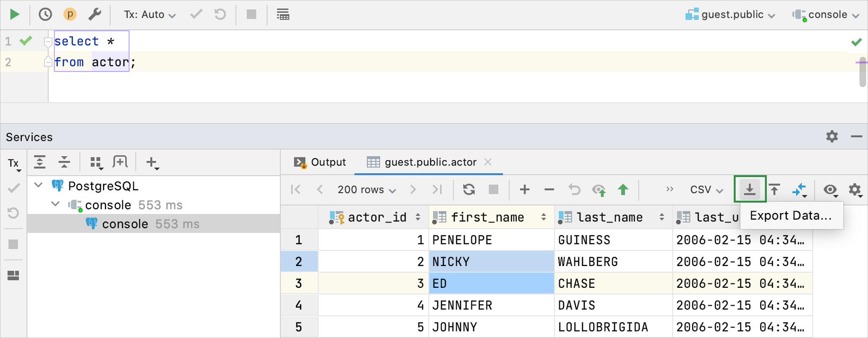The width and height of the screenshot is (868, 338).
Task: Click the layout icon in Services sidebar
Action: 13,276
